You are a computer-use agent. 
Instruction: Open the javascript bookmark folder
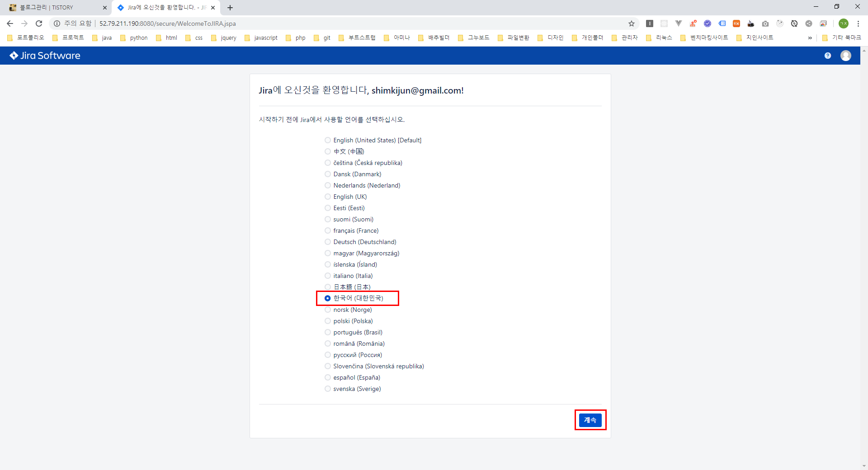coord(261,38)
